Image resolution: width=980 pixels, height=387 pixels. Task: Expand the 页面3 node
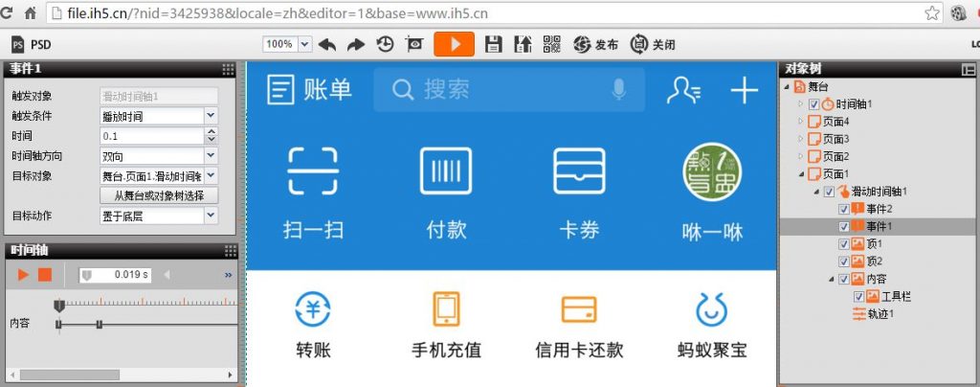point(800,138)
